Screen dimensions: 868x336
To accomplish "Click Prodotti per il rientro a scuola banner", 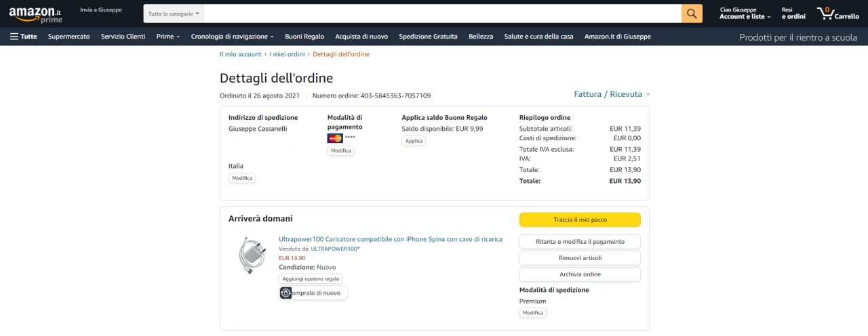I will [798, 37].
